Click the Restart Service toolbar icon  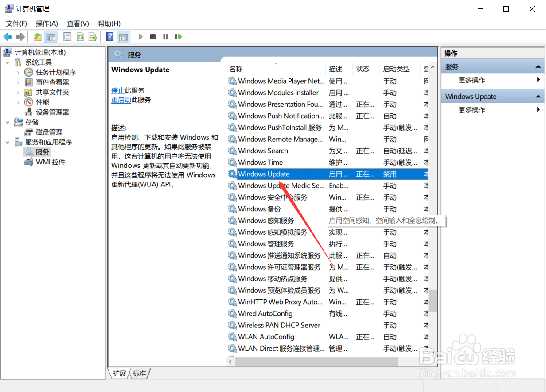178,37
